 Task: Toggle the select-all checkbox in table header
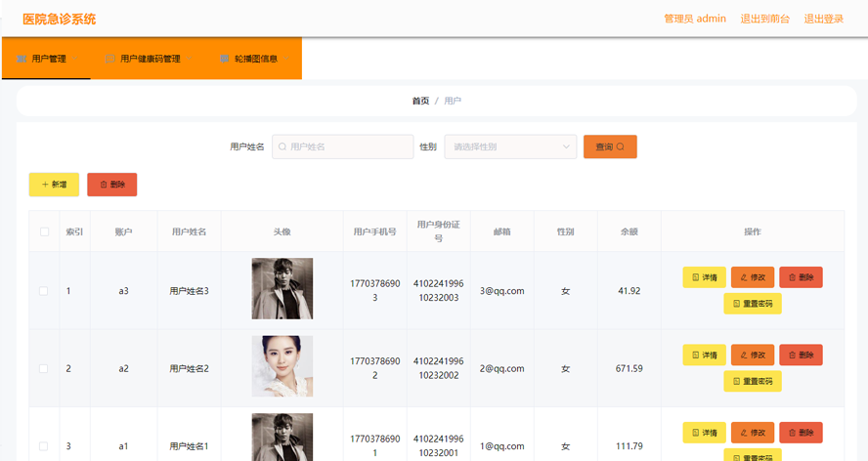[x=44, y=231]
